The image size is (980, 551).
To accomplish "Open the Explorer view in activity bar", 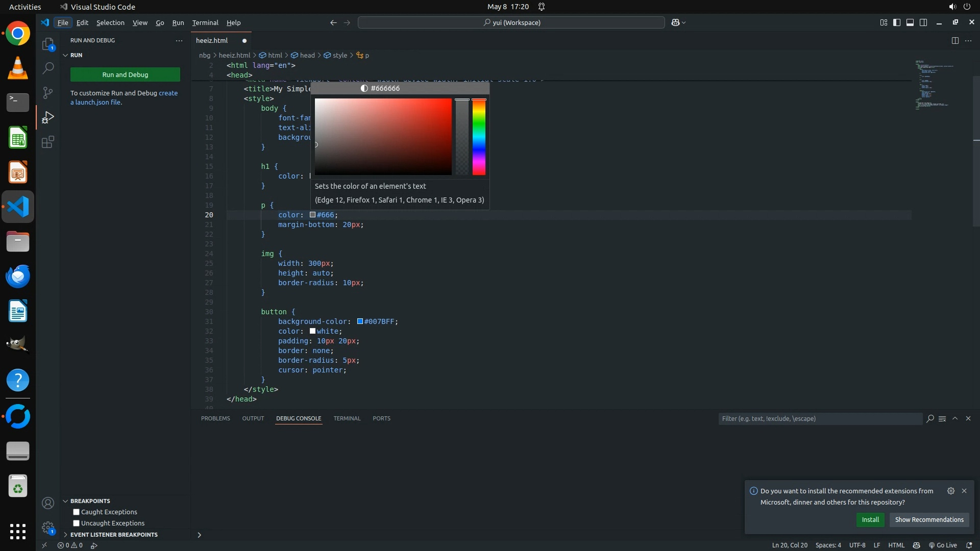I will (48, 44).
